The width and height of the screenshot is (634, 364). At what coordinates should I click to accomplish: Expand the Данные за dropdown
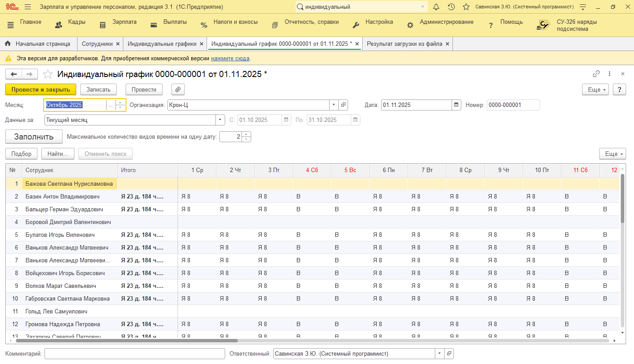tap(220, 120)
